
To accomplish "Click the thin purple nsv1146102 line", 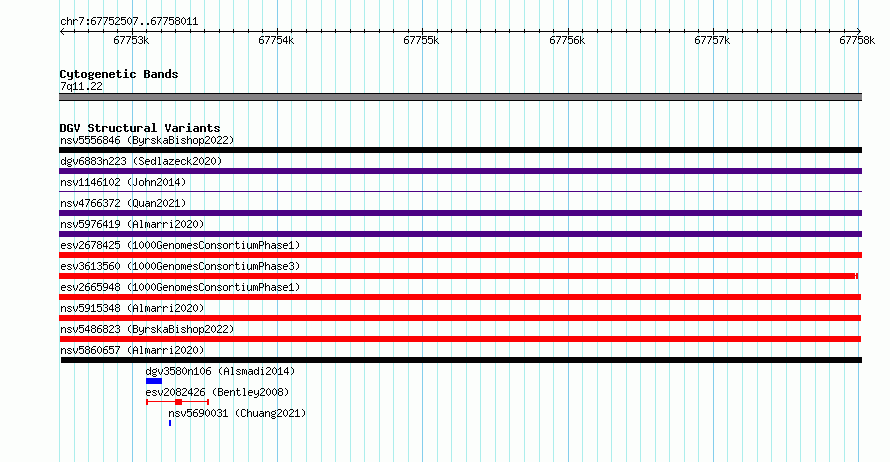I will [x=460, y=192].
